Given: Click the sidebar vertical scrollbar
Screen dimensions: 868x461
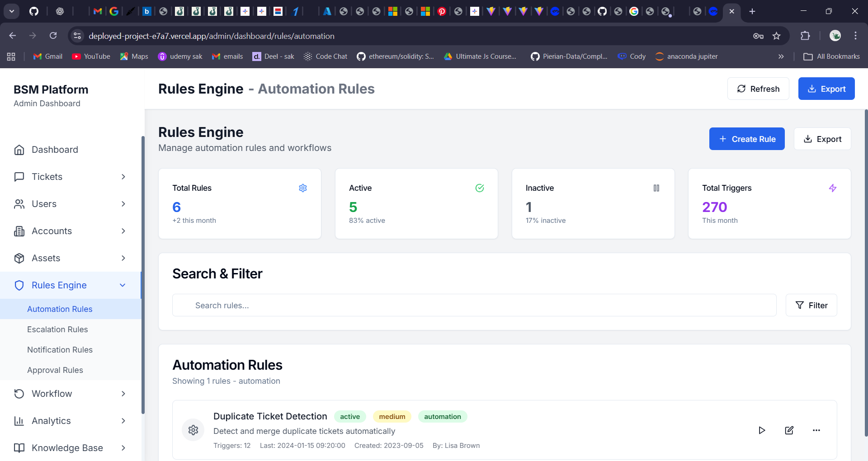Looking at the screenshot, I should coord(143,275).
